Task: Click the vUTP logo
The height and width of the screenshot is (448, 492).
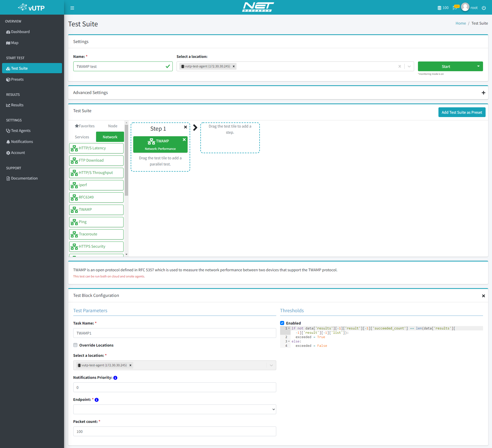Action: tap(32, 7)
